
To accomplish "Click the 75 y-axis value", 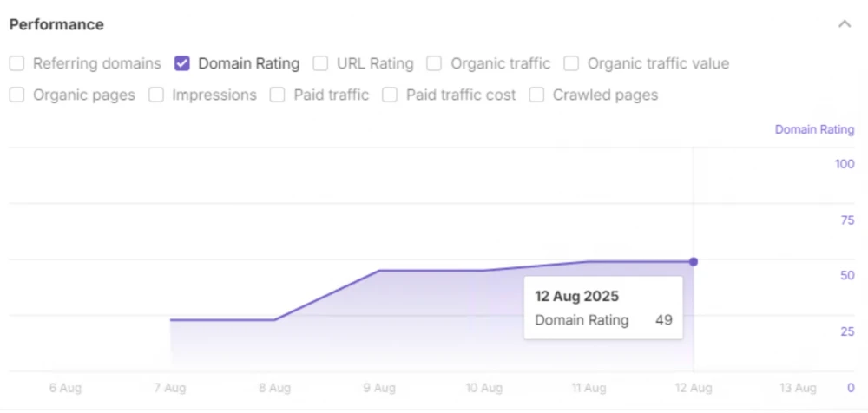I will coord(847,220).
